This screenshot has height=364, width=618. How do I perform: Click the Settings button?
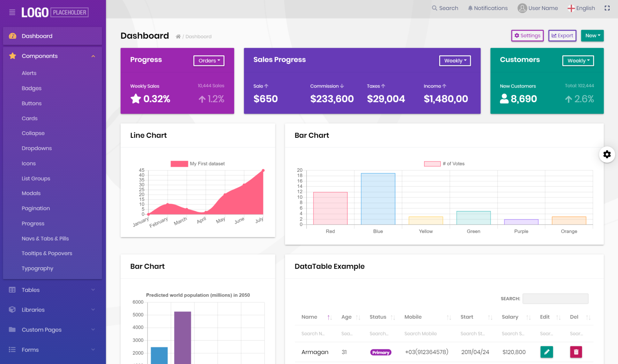click(x=527, y=36)
